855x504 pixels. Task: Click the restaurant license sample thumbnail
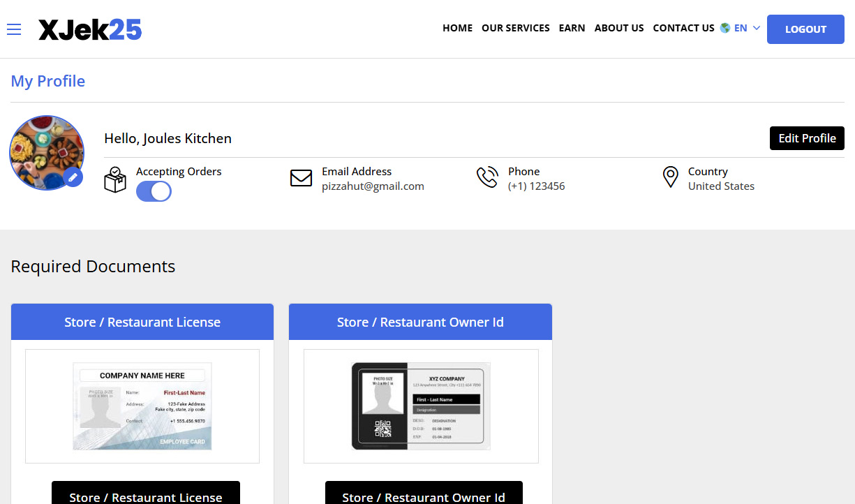click(142, 406)
